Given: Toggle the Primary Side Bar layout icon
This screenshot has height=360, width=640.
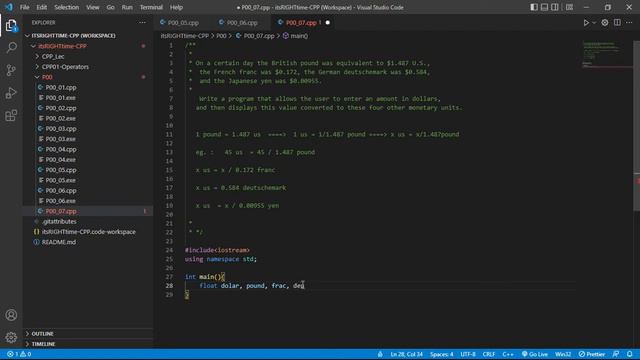Looking at the screenshot, I should point(534,7).
